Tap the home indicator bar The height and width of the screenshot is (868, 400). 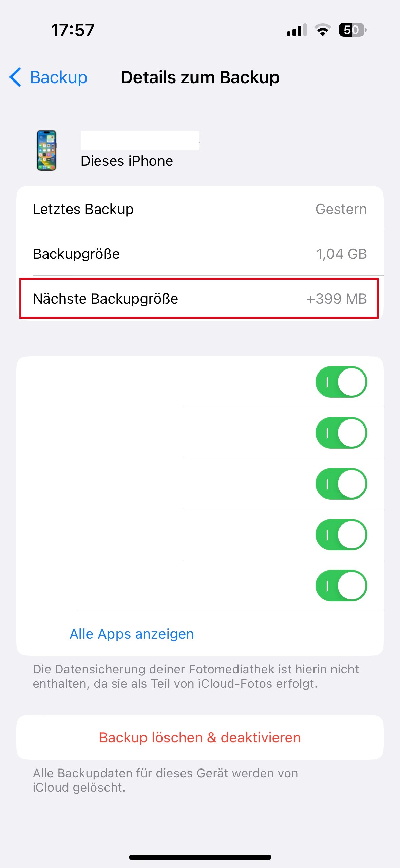(x=200, y=857)
